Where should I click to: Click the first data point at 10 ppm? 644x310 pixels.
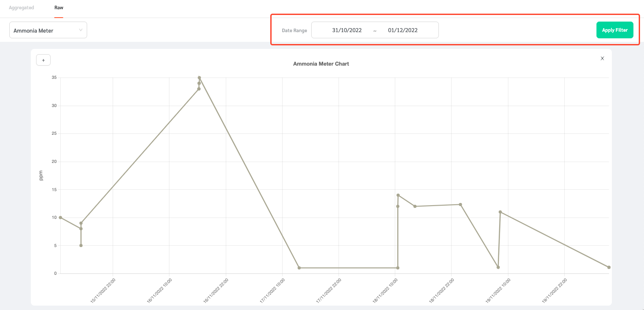(61, 217)
